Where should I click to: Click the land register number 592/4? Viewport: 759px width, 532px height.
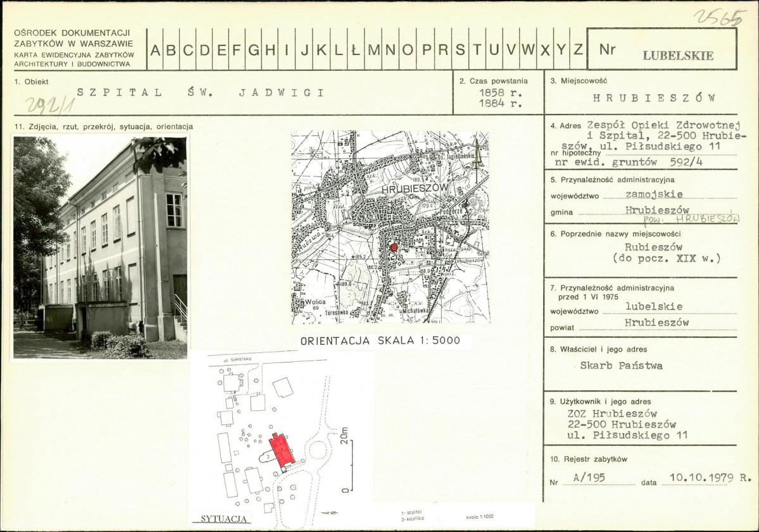[686, 162]
